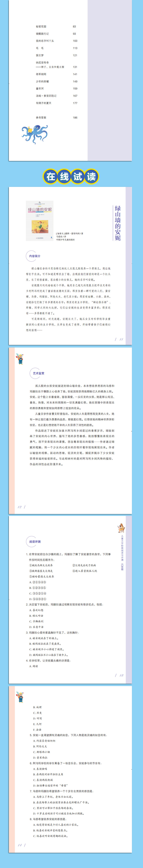Select answer A. ②①⑤④③ for question 1
Screen dimensions: 143x868
[x=38, y=582]
